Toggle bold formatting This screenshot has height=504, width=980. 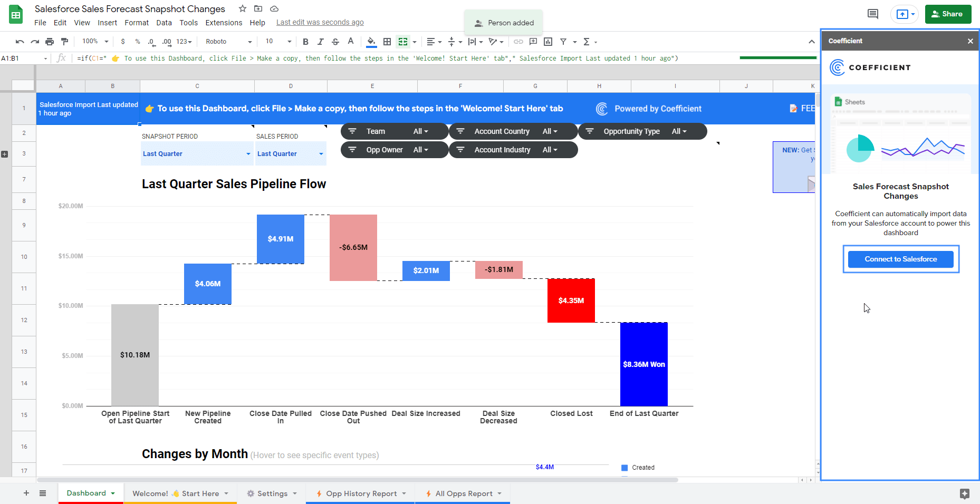[x=305, y=42]
